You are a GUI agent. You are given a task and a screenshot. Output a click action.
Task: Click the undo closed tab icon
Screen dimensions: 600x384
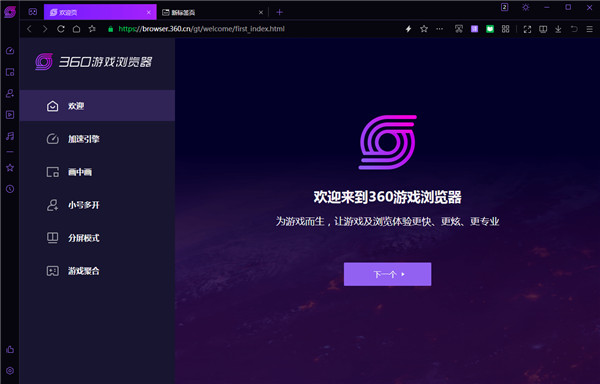pyautogui.click(x=574, y=29)
